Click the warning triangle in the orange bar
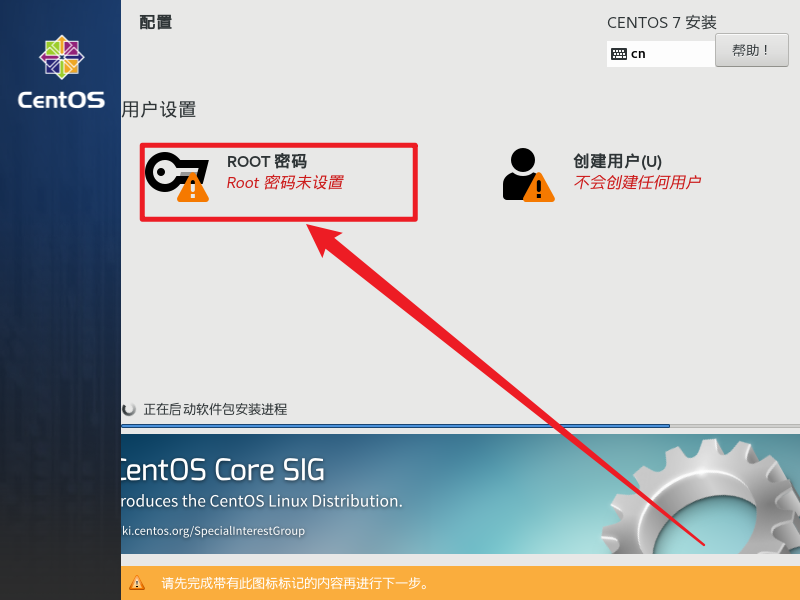Screen dimensions: 800x600 click(x=137, y=583)
